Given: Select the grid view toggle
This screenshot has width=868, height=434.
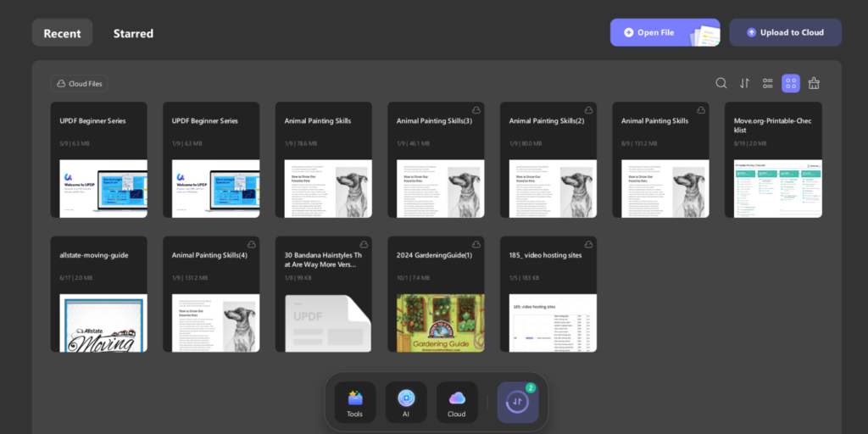Looking at the screenshot, I should 790,83.
